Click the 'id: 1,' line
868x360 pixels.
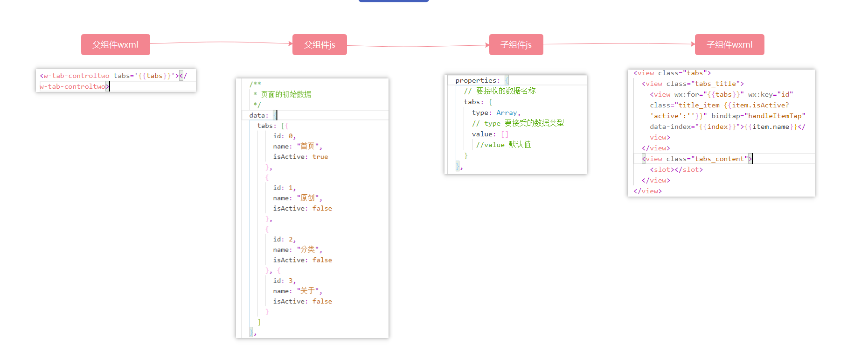pyautogui.click(x=285, y=188)
